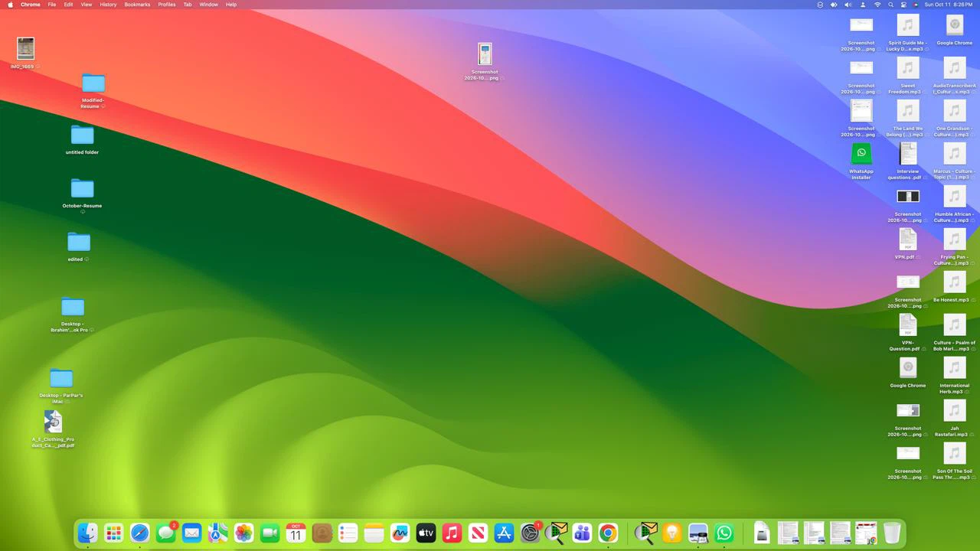Screen dimensions: 980x551
Task: Open the Bookmarks menu
Action: 137,5
